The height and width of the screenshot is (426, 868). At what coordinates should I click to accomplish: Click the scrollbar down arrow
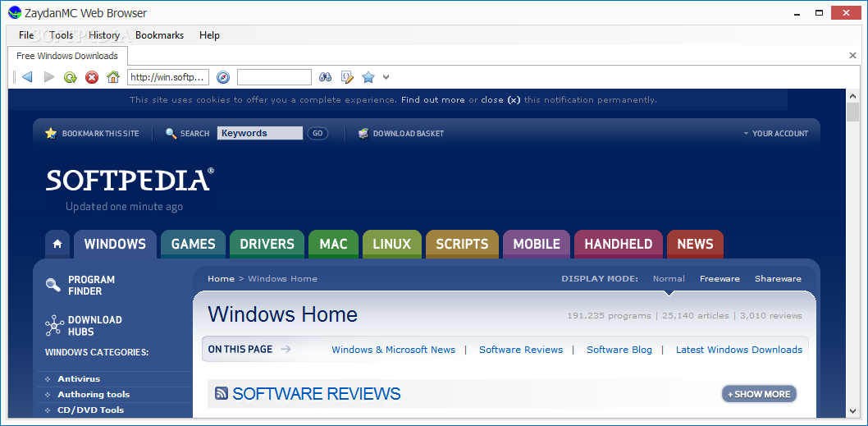click(x=852, y=410)
